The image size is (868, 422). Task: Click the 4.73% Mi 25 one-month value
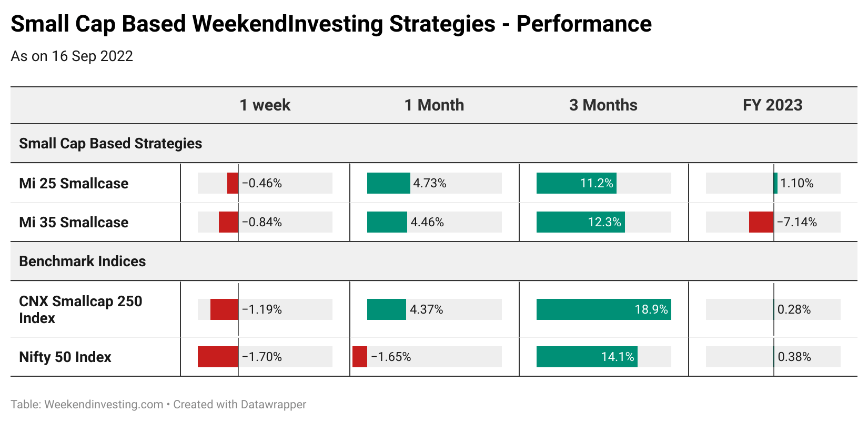point(430,184)
